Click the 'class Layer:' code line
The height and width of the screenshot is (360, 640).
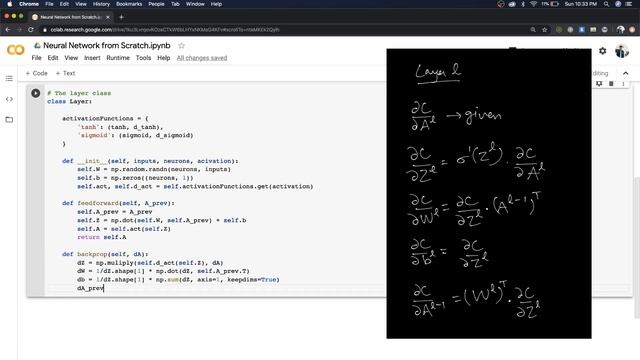[69, 102]
